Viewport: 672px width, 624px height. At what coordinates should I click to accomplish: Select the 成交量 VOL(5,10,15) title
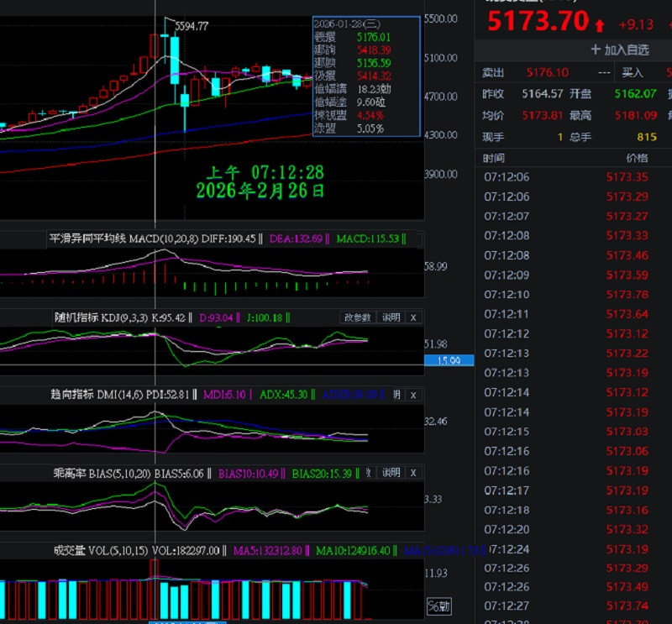click(101, 551)
